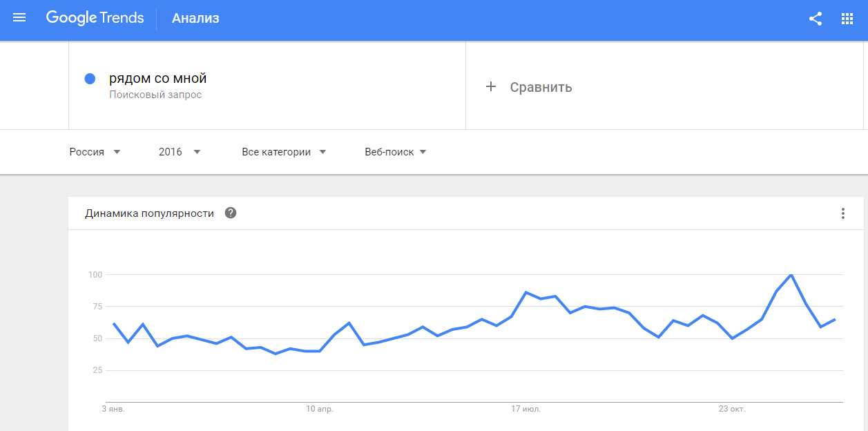The height and width of the screenshot is (431, 868).
Task: Click the Google Trends logo
Action: tap(95, 19)
